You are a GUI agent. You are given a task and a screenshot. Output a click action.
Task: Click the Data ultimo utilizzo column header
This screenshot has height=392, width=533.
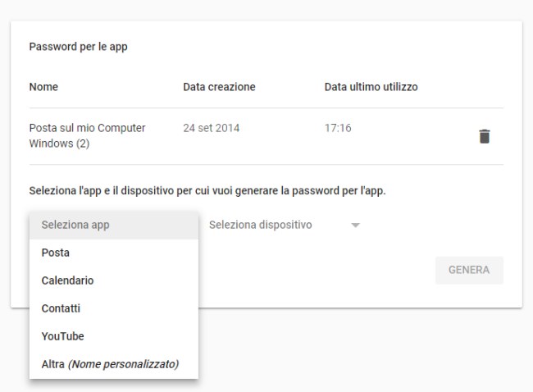[x=371, y=87]
